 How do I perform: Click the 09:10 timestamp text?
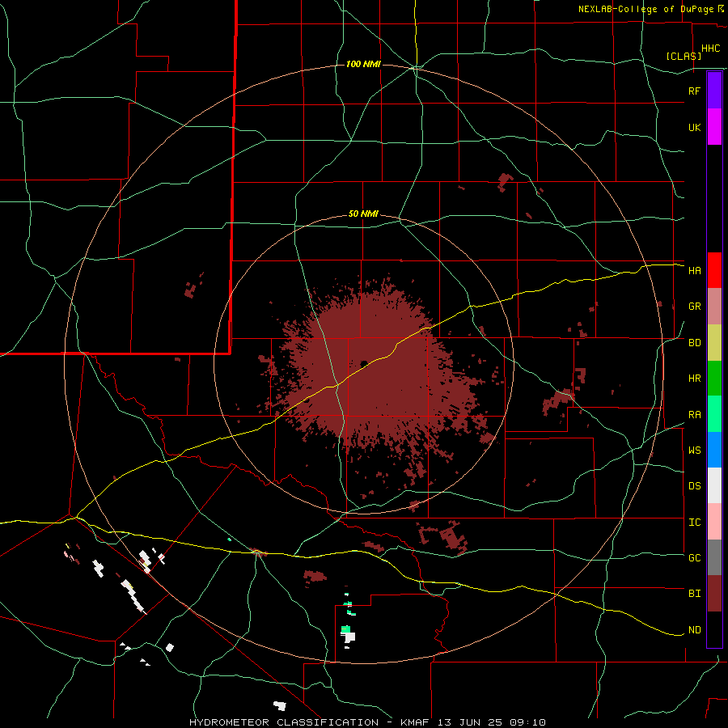(532, 722)
